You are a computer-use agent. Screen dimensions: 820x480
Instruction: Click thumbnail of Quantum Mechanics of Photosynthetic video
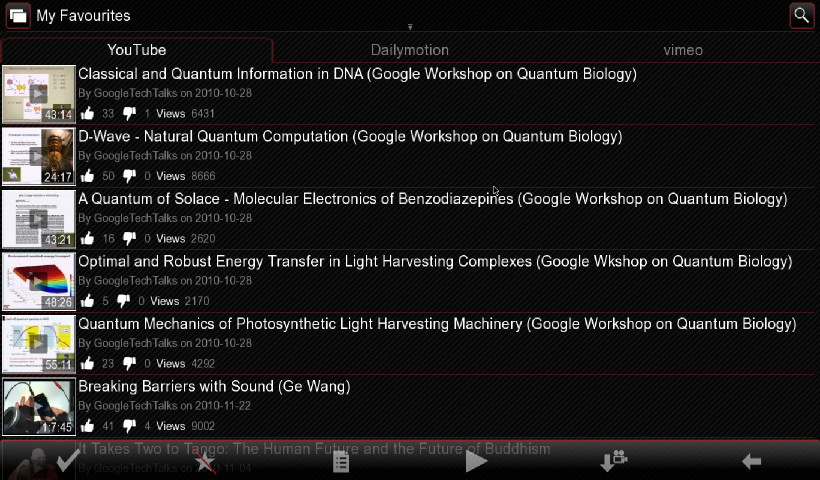coord(39,344)
